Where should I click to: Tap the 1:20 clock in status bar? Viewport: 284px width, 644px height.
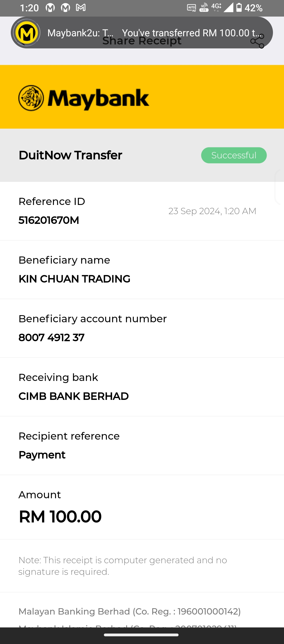(x=29, y=8)
